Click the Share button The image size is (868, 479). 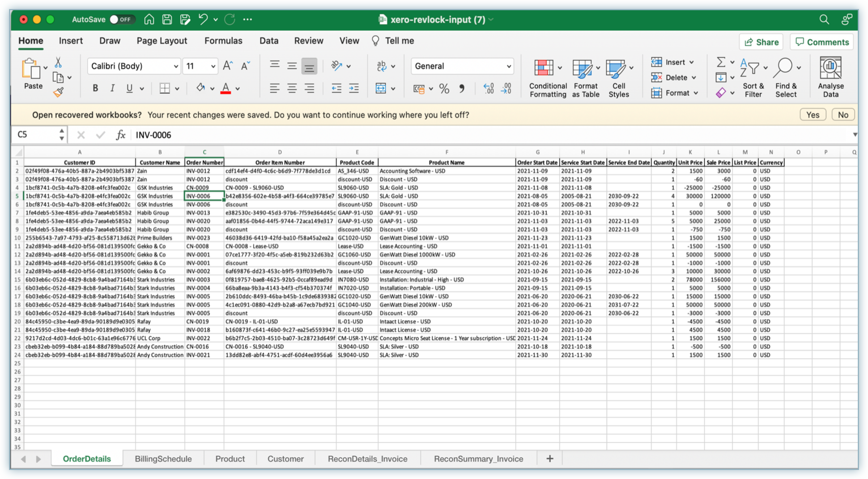point(761,42)
